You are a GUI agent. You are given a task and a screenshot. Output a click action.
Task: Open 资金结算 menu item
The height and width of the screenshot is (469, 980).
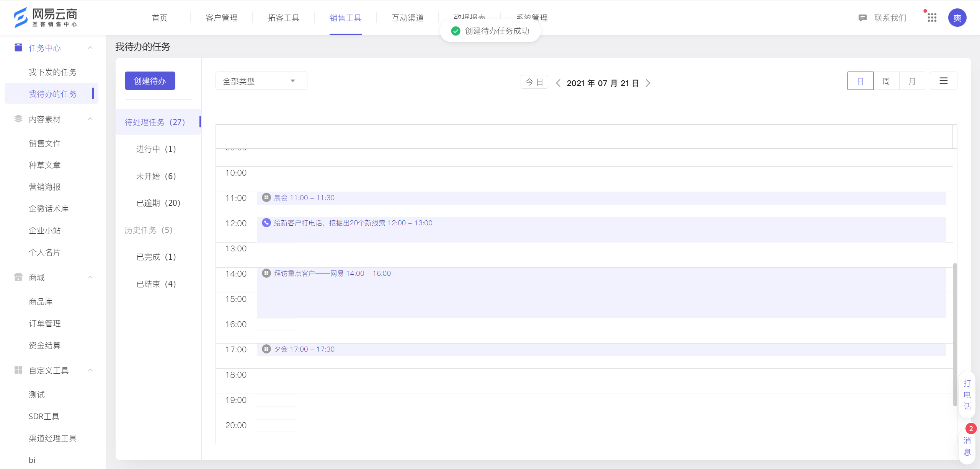45,345
